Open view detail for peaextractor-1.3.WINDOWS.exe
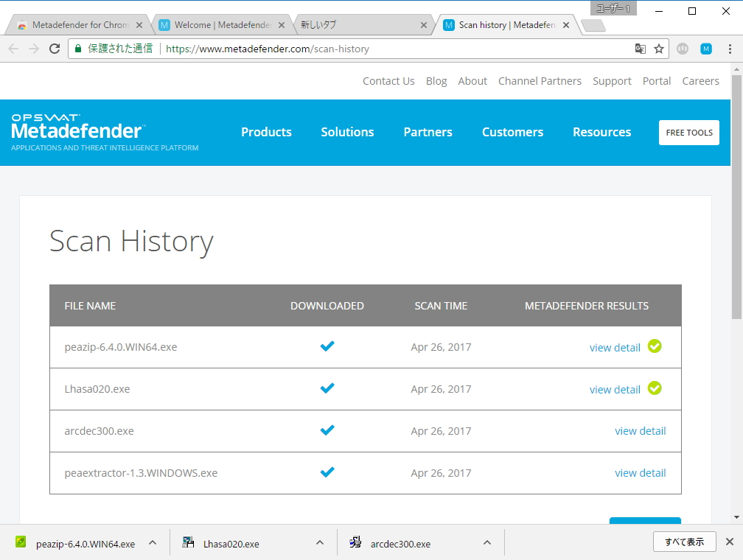743x560 pixels. pyautogui.click(x=640, y=473)
